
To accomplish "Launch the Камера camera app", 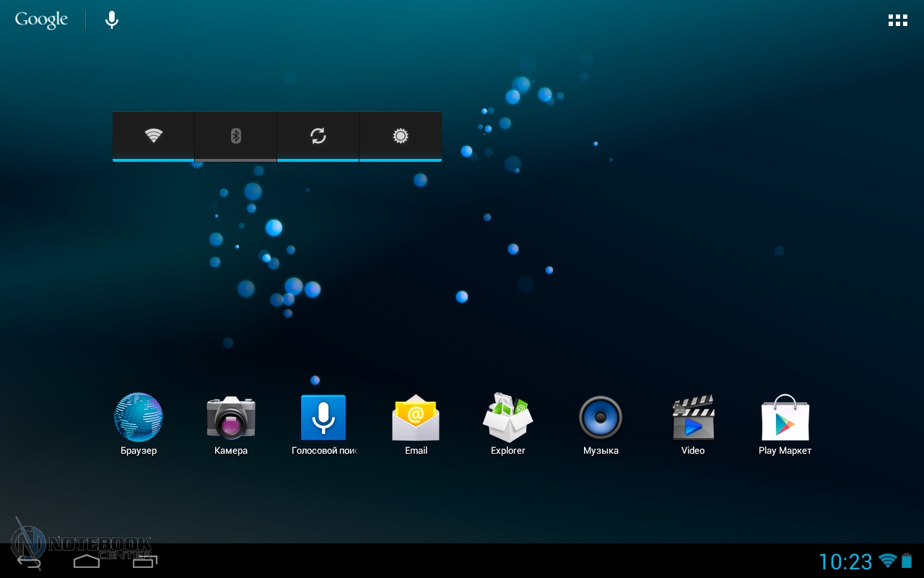I will point(231,418).
